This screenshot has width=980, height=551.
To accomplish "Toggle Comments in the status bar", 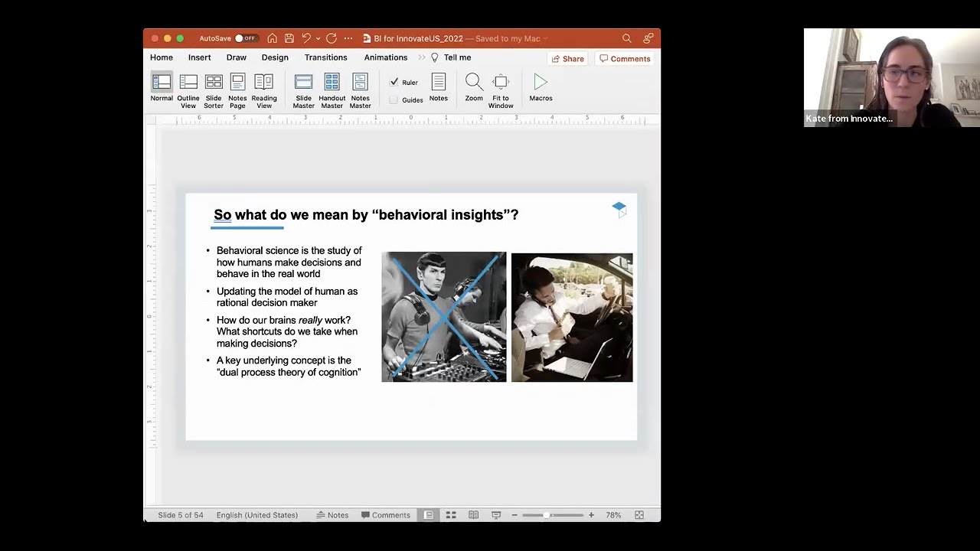I will [x=386, y=515].
